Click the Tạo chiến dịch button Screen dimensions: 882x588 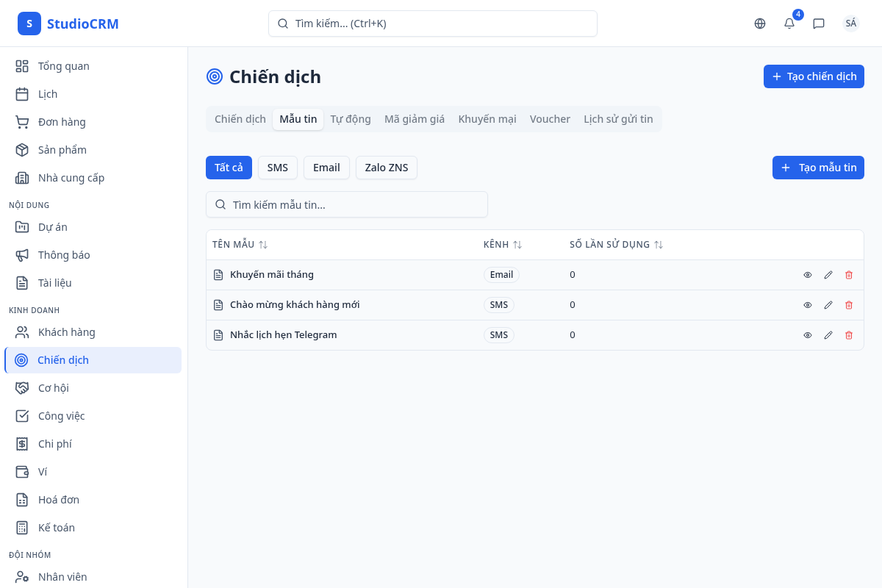coord(814,76)
